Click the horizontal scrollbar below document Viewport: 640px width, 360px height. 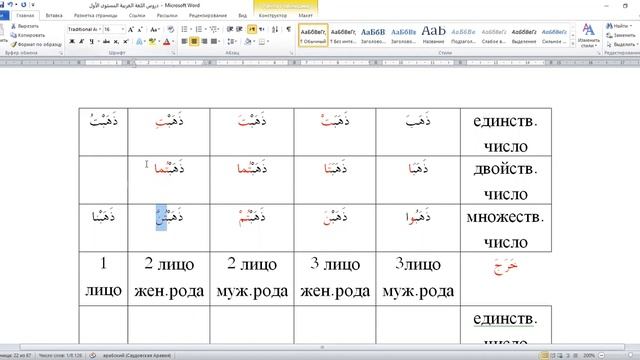(322, 347)
